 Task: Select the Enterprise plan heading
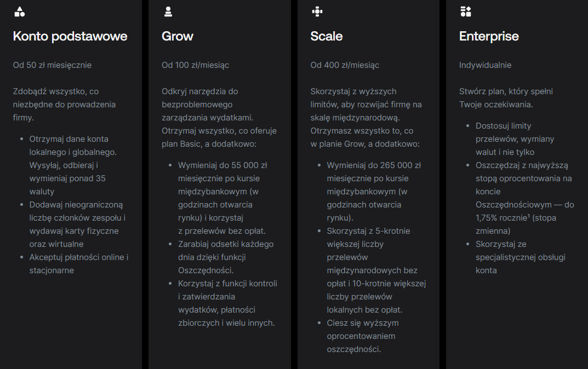pyautogui.click(x=489, y=36)
